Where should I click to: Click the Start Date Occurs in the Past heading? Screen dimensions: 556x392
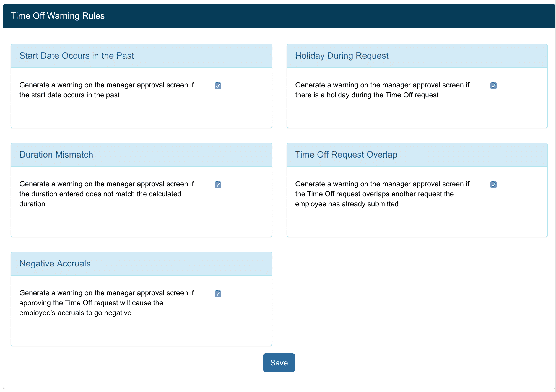77,56
